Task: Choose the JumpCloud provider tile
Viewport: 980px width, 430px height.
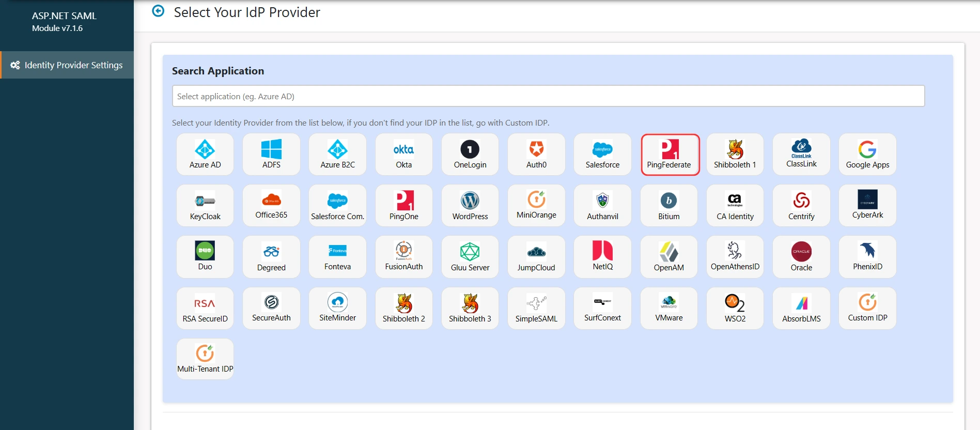Action: [x=536, y=257]
